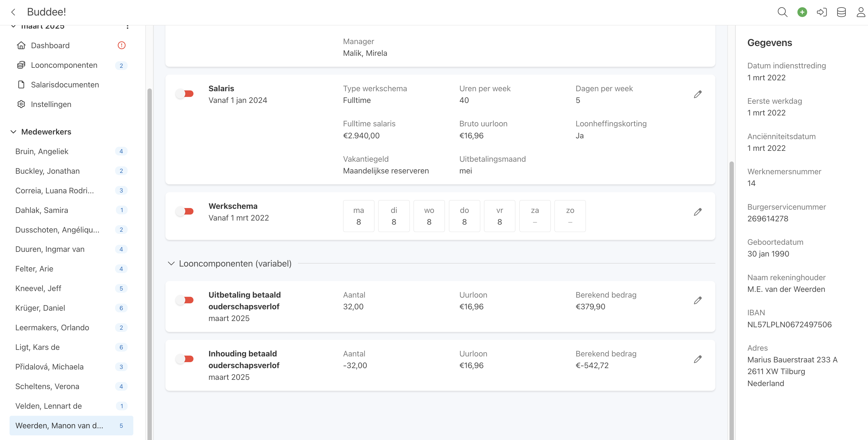This screenshot has width=868, height=440.
Task: Edit the Salaris card with pencil icon
Action: 697,94
